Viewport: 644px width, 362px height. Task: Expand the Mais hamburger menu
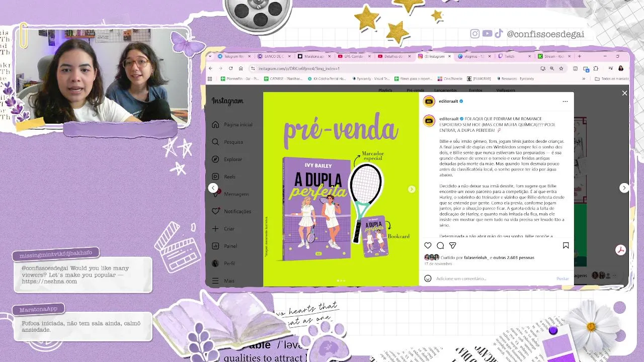[x=215, y=281]
